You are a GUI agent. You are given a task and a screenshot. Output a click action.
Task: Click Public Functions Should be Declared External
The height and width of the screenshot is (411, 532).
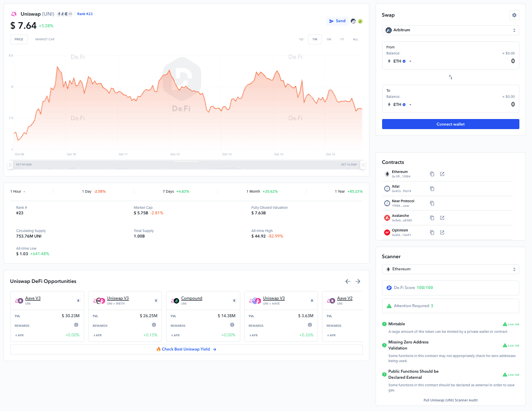tap(413, 374)
